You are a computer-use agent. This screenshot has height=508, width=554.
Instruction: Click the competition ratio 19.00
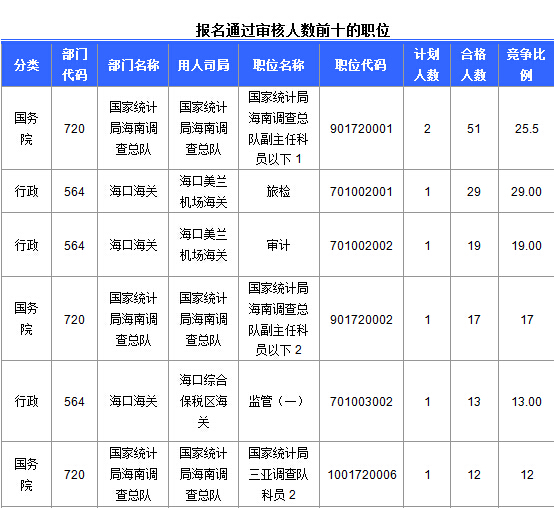point(526,246)
